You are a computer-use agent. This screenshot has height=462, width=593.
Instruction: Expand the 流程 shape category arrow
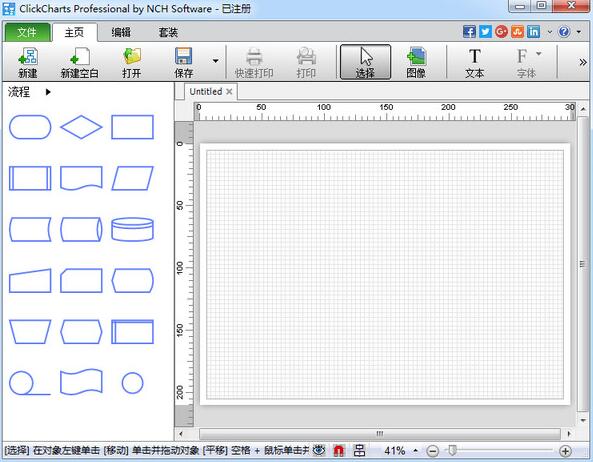(x=48, y=92)
